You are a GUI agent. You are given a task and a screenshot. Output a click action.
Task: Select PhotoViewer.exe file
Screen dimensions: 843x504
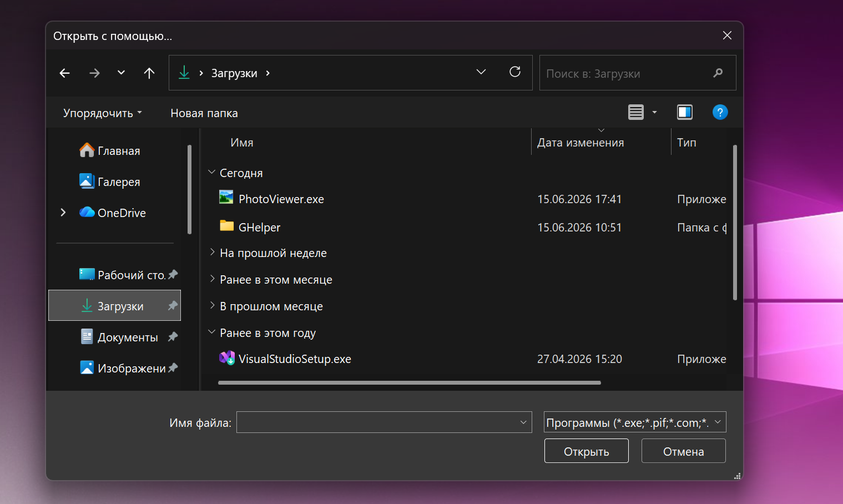[x=281, y=199]
